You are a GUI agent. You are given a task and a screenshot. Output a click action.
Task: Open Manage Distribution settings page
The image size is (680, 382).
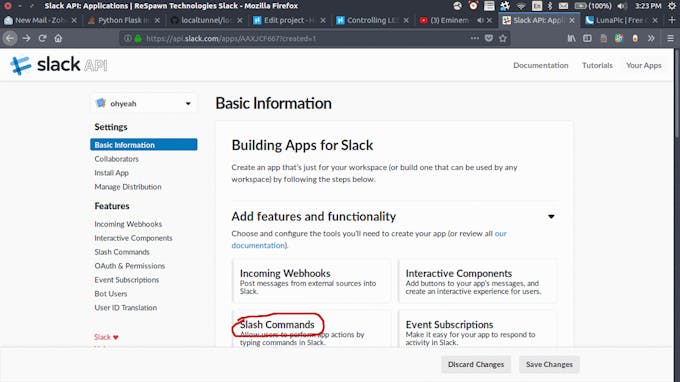click(x=128, y=186)
